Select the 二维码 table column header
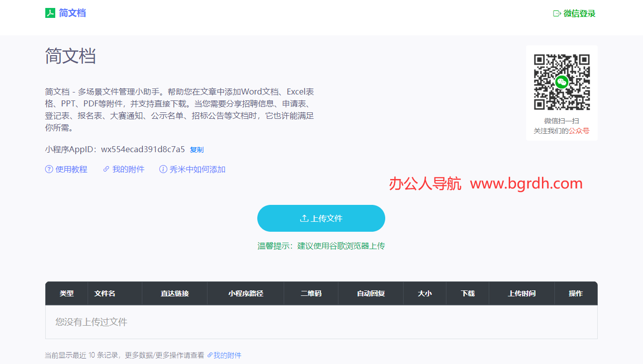This screenshot has height=364, width=643. [x=311, y=293]
